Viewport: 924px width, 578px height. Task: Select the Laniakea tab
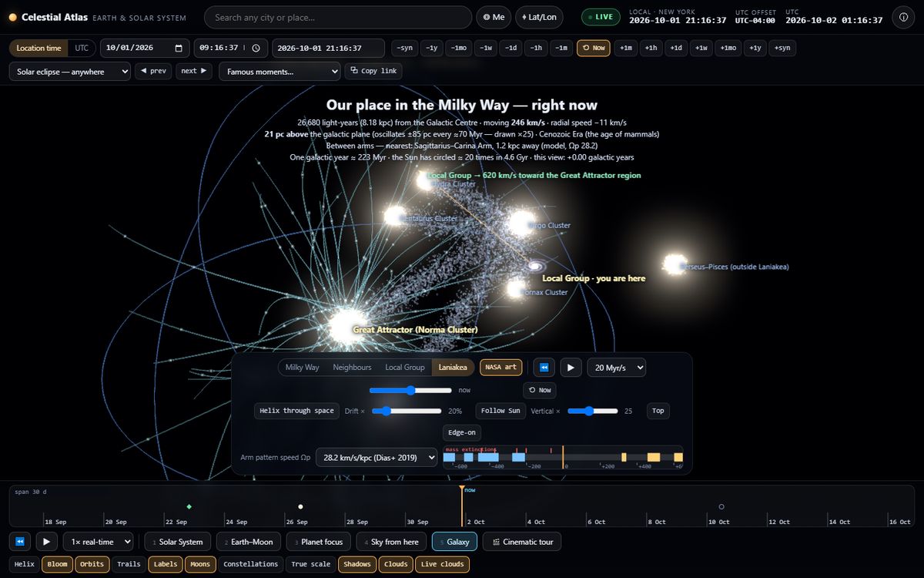click(x=453, y=368)
